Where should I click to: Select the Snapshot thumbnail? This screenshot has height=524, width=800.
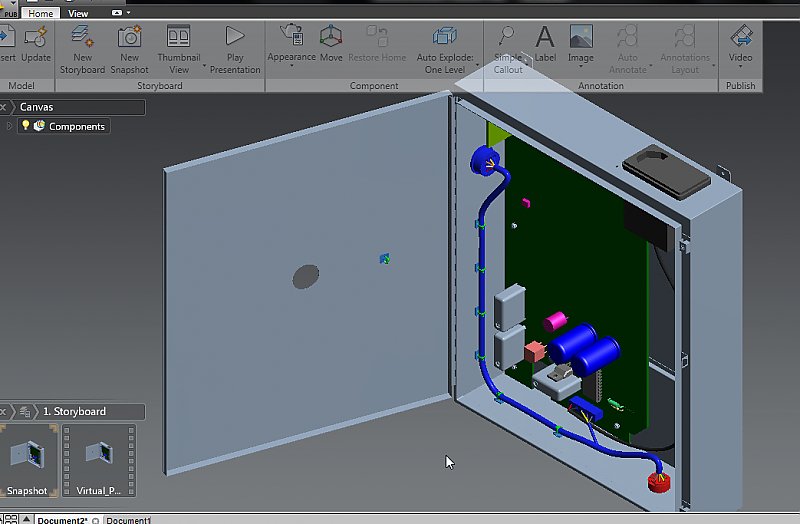coord(27,459)
